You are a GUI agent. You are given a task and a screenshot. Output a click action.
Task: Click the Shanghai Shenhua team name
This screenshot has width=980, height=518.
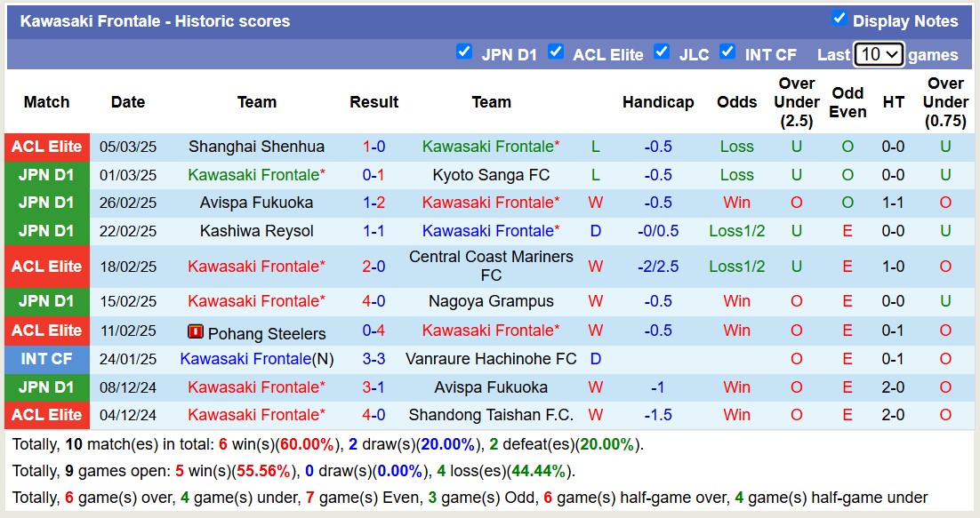(x=256, y=147)
